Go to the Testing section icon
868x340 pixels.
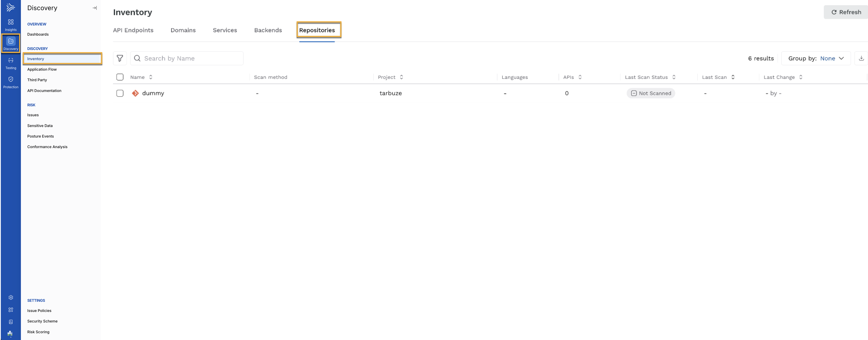pyautogui.click(x=11, y=63)
